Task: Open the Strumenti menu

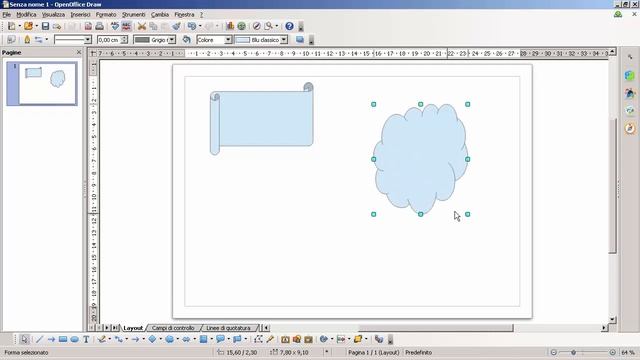Action: 133,14
